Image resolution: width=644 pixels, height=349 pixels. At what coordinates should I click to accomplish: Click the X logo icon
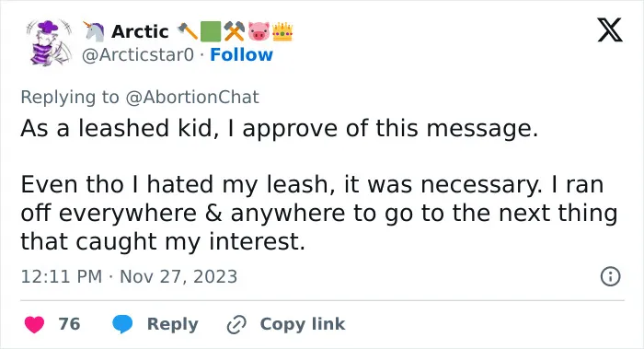point(610,30)
